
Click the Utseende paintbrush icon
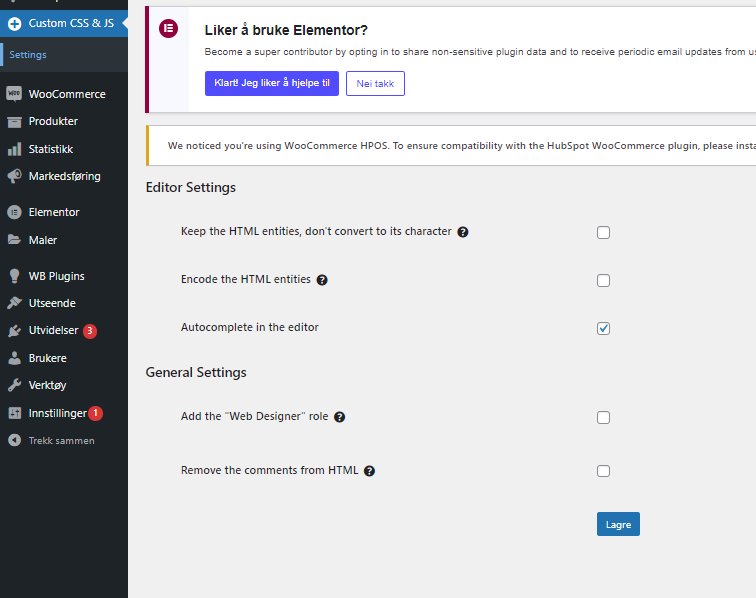[14, 303]
